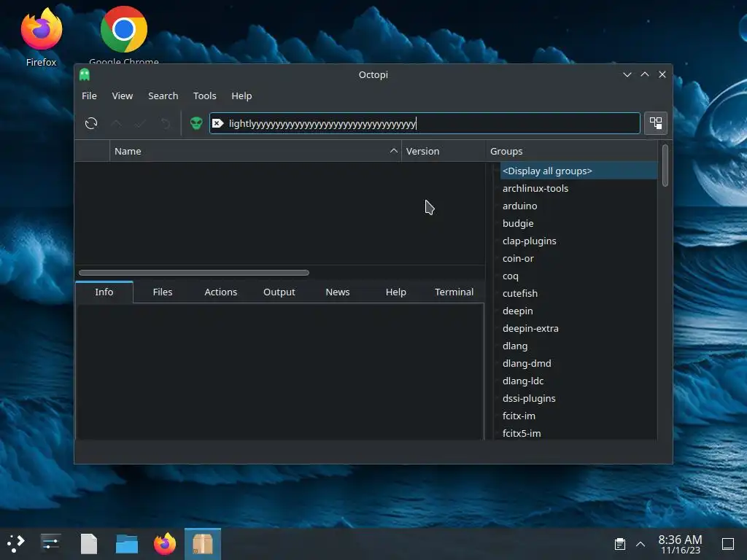Image resolution: width=747 pixels, height=560 pixels.
Task: Open the Search menu
Action: (x=163, y=96)
